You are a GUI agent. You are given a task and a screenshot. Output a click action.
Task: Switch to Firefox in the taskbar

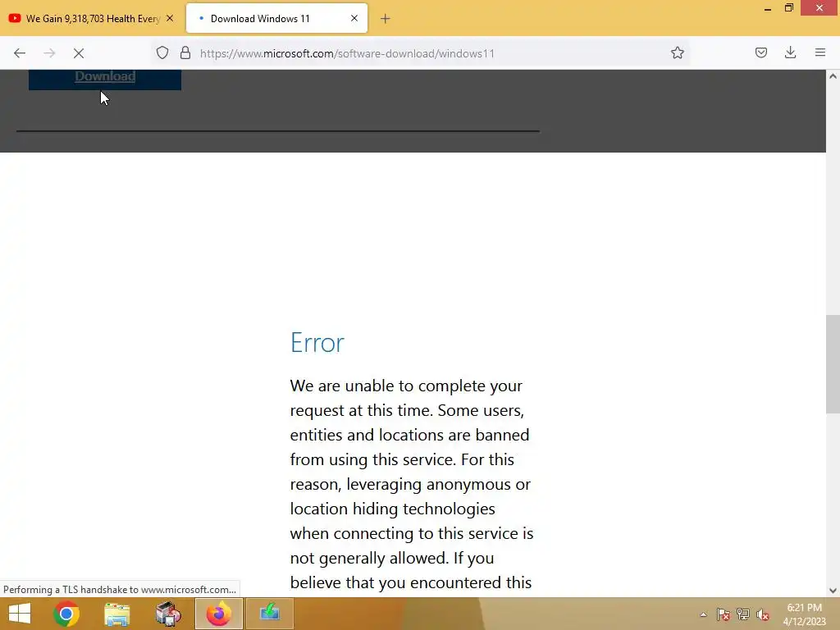(218, 614)
